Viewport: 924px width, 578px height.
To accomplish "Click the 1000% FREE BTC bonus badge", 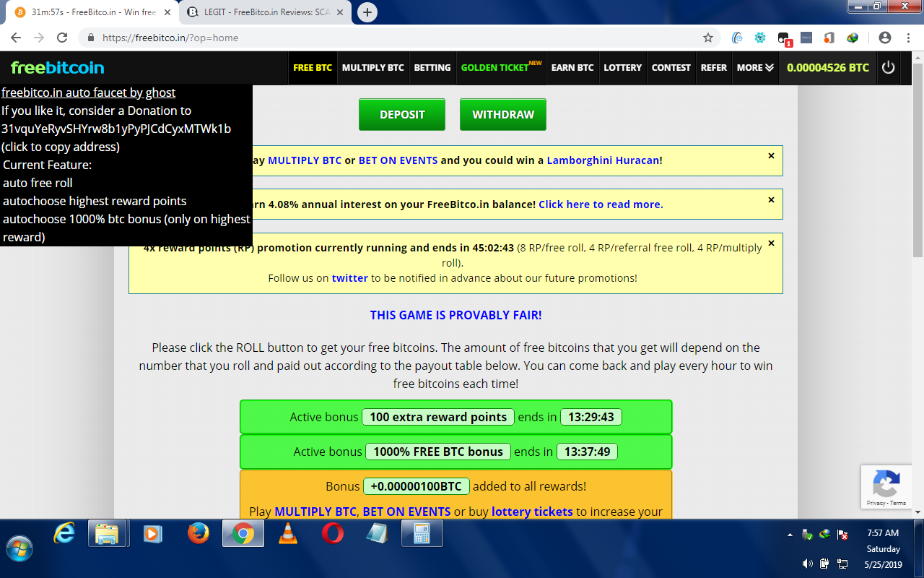I will click(438, 452).
